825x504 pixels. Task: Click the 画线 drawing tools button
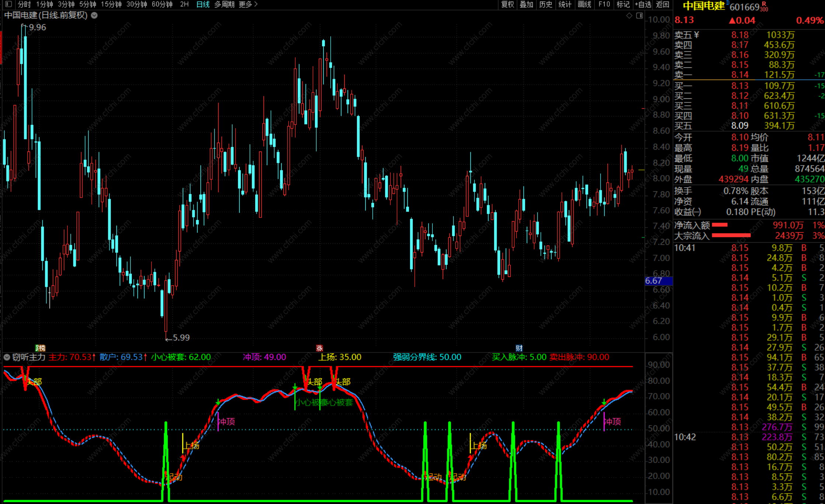[x=584, y=4]
